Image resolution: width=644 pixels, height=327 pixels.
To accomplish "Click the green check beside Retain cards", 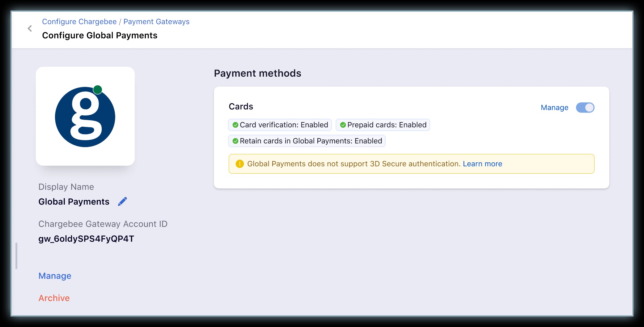I will tap(235, 141).
